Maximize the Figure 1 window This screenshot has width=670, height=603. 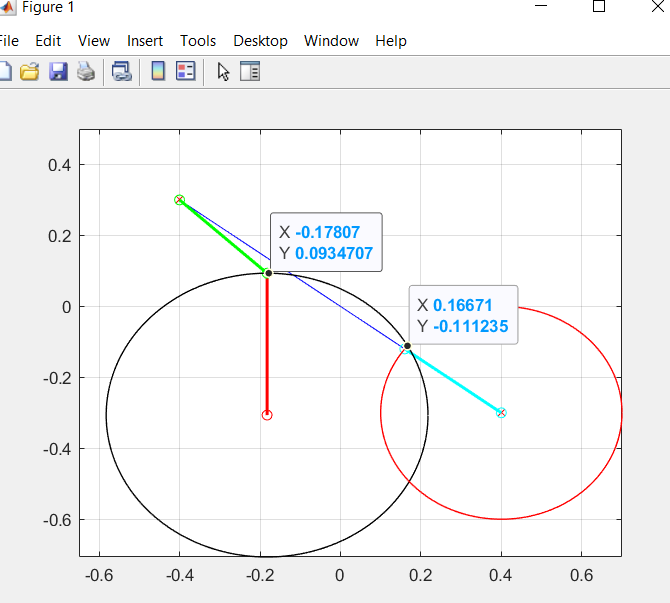coord(599,7)
